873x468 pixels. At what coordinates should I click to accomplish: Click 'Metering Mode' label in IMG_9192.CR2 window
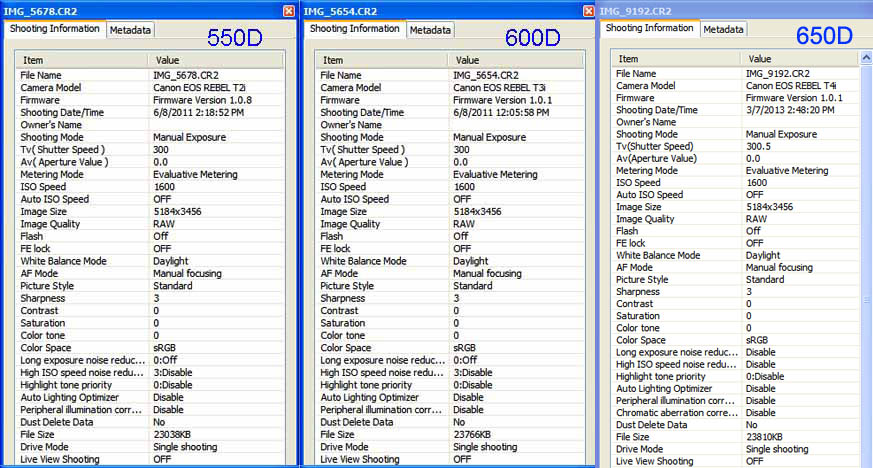(647, 171)
